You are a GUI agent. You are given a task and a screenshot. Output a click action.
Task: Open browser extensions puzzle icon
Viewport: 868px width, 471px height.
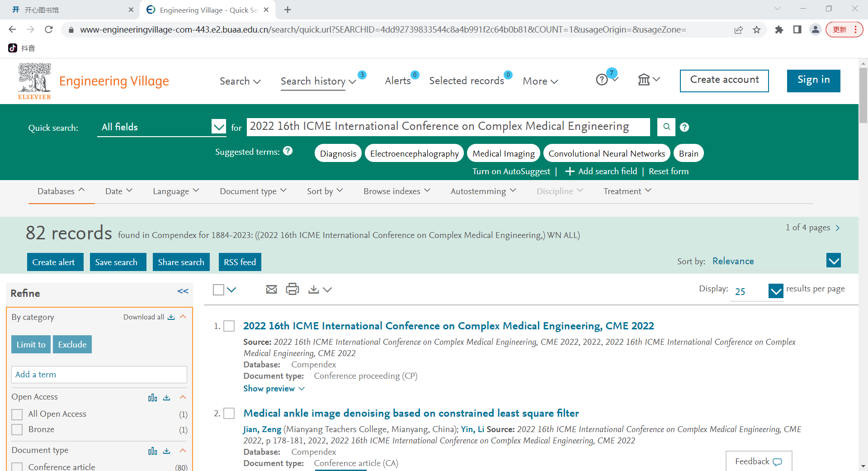[x=779, y=30]
